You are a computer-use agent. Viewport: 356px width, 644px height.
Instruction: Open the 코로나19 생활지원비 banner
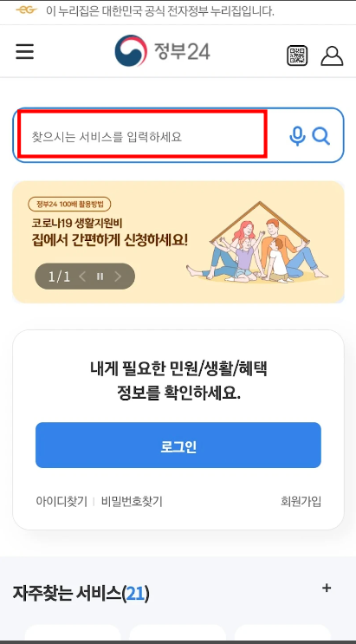point(178,242)
